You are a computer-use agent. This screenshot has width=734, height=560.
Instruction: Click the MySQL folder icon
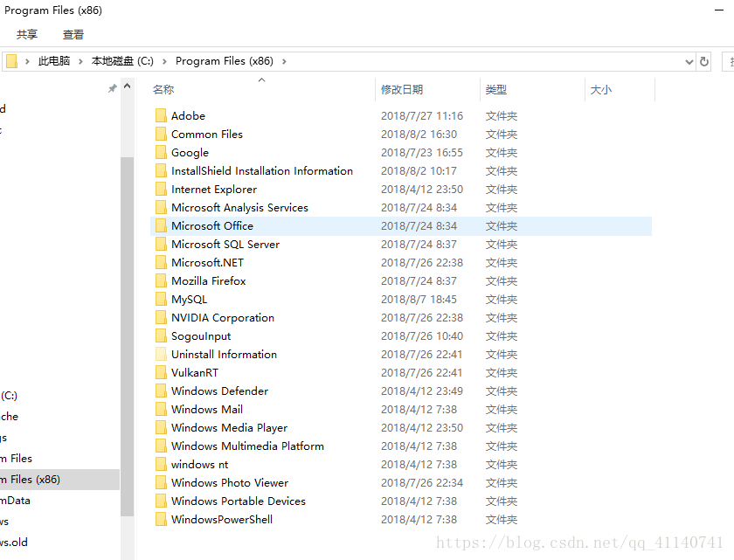(161, 299)
